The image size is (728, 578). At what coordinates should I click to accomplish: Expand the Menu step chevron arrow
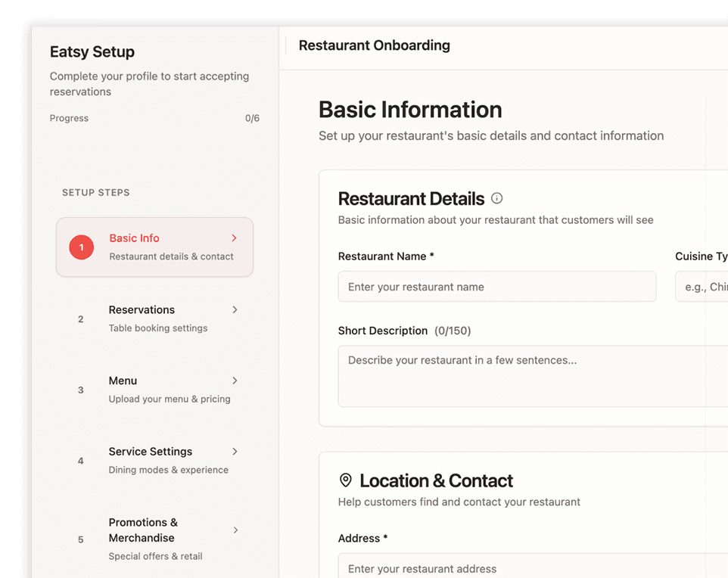[x=235, y=381]
